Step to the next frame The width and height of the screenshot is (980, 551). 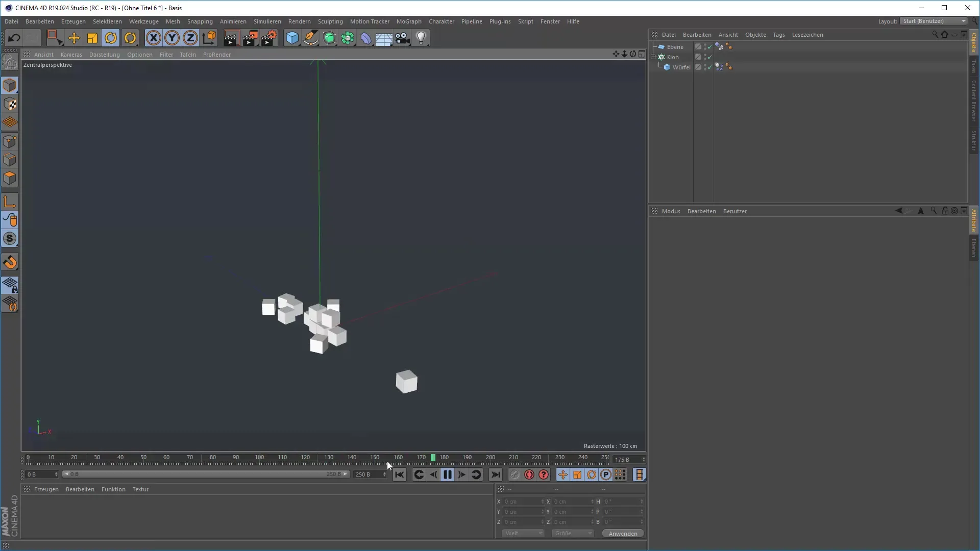pyautogui.click(x=461, y=475)
